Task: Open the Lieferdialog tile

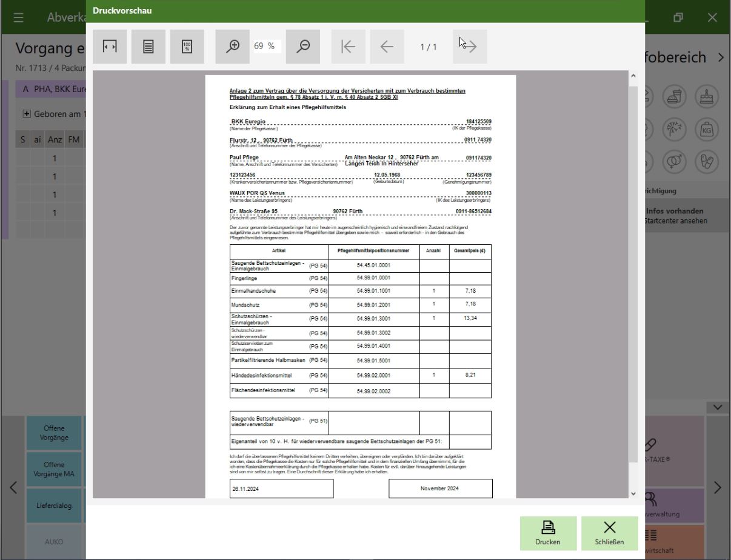Action: click(x=54, y=505)
